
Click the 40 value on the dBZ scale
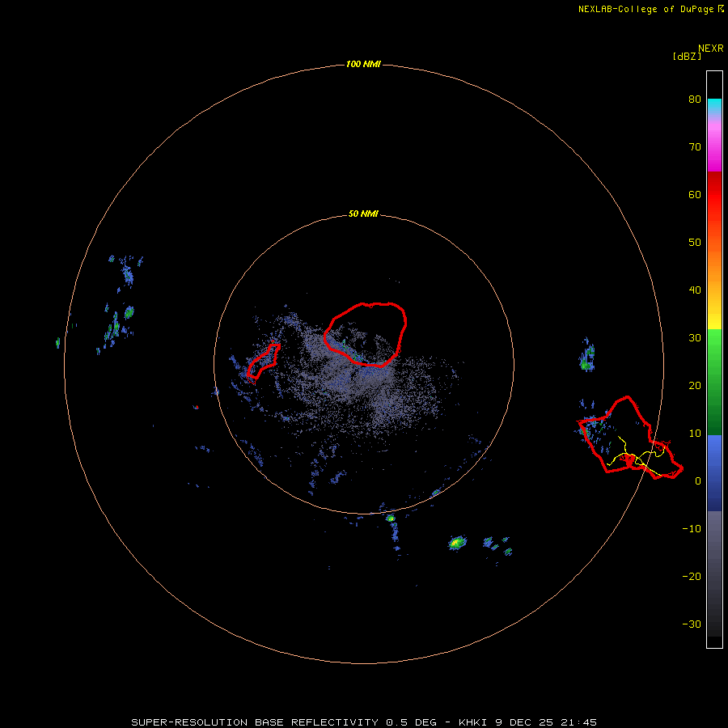pyautogui.click(x=695, y=290)
